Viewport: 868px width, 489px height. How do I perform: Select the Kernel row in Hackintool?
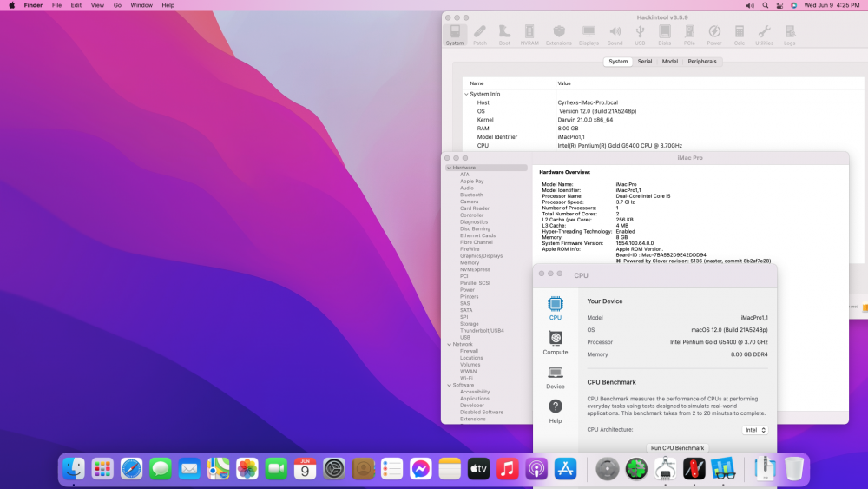(663, 120)
